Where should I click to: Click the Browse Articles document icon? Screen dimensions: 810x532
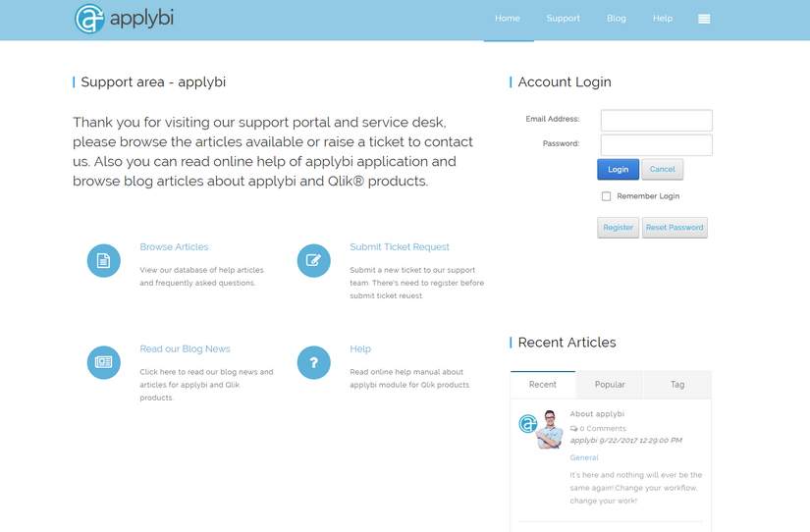tap(104, 261)
